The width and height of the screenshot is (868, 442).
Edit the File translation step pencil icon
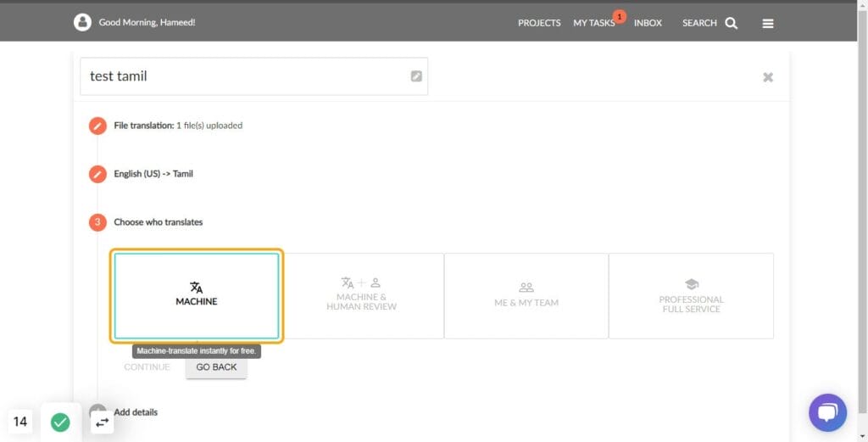tap(97, 126)
